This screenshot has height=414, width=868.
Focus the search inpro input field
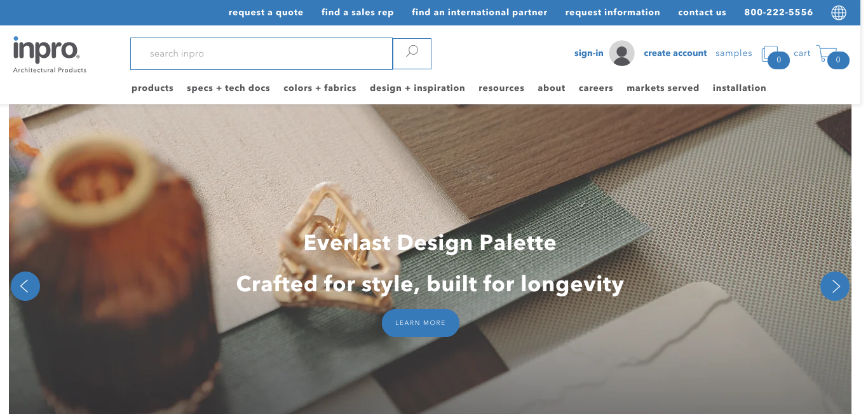tap(261, 54)
